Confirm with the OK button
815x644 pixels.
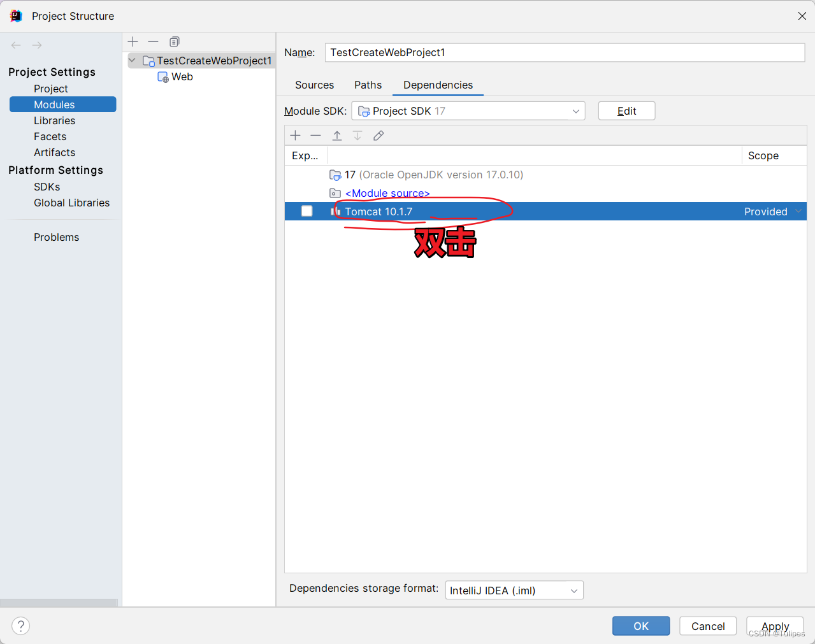pos(641,626)
